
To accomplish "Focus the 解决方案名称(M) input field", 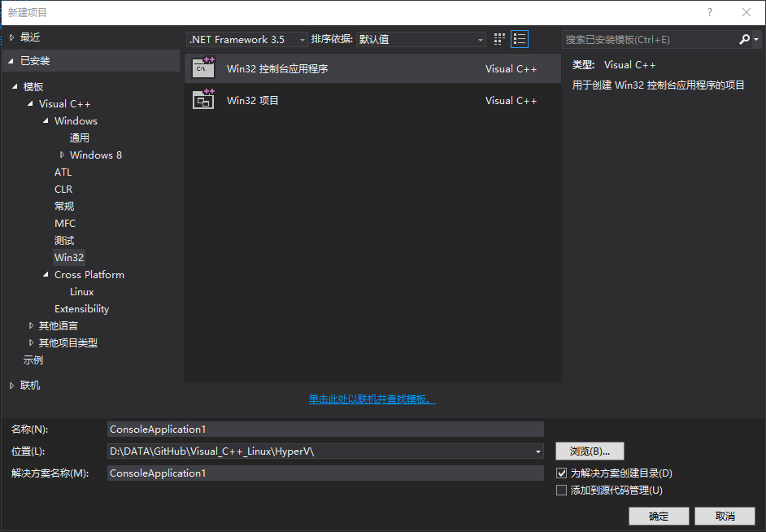I will click(x=325, y=473).
